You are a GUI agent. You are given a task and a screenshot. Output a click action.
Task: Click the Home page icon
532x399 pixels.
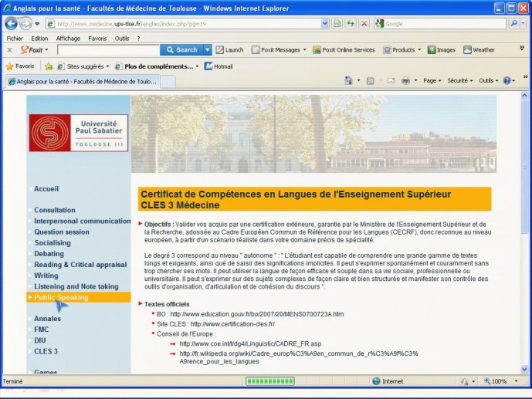pos(348,80)
